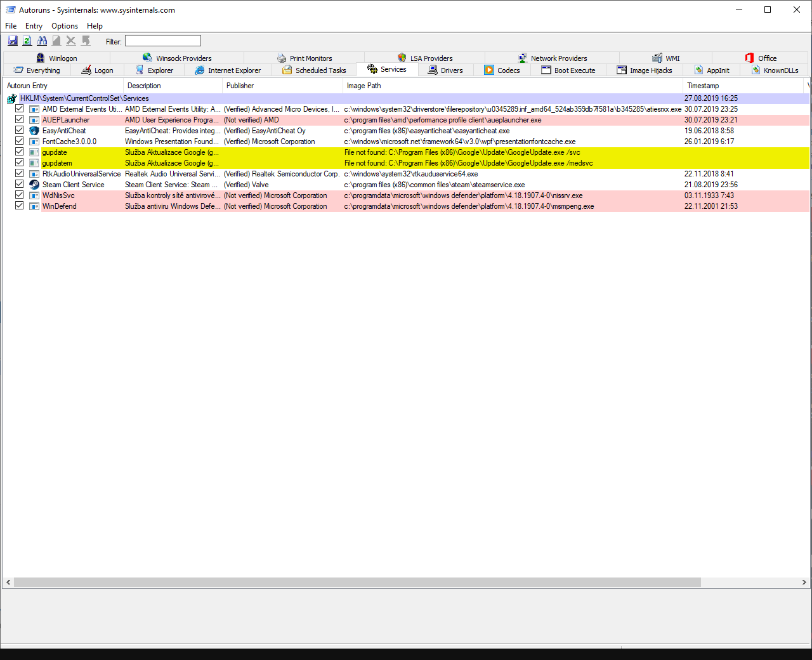812x660 pixels.
Task: Click the EasyAntiCheat service icon
Action: [x=34, y=131]
